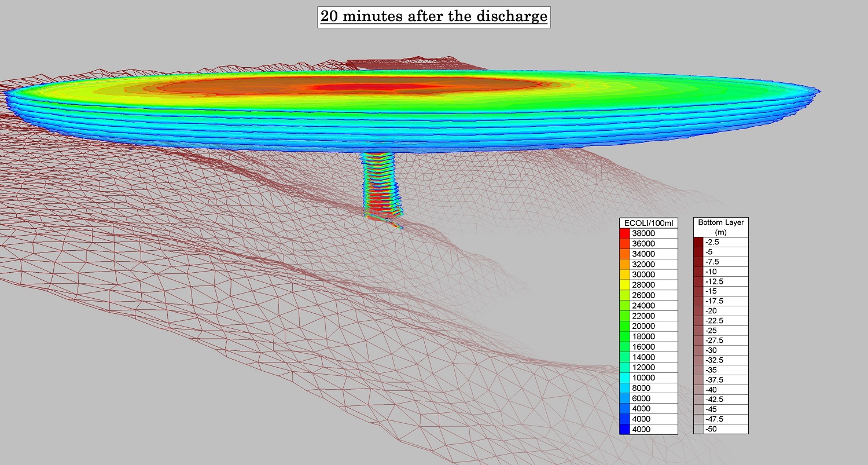Click the 26000 legend value

pos(643,295)
